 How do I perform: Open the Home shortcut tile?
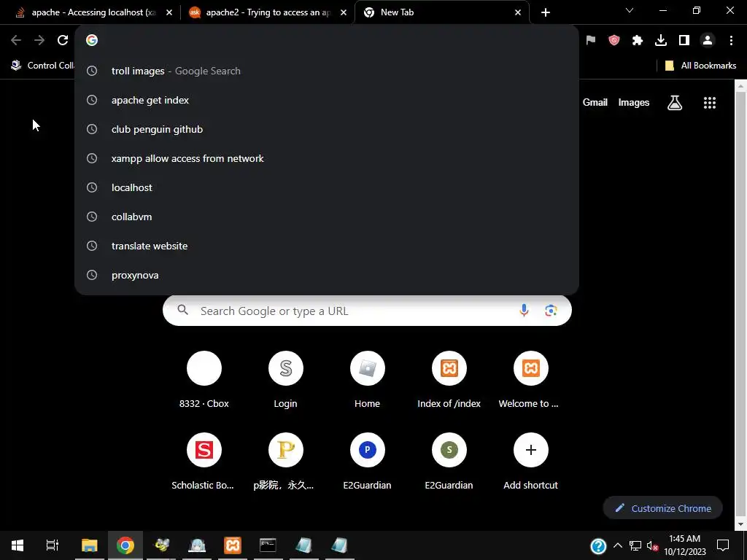(x=368, y=381)
